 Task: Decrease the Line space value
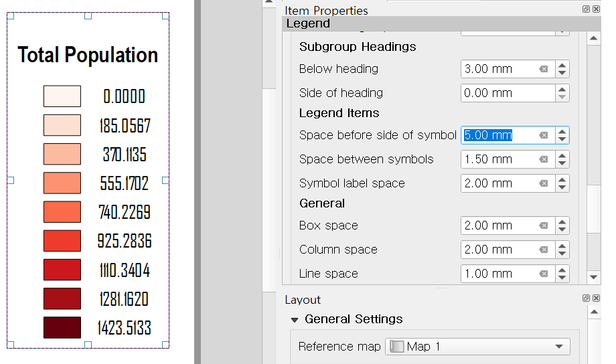(x=562, y=278)
